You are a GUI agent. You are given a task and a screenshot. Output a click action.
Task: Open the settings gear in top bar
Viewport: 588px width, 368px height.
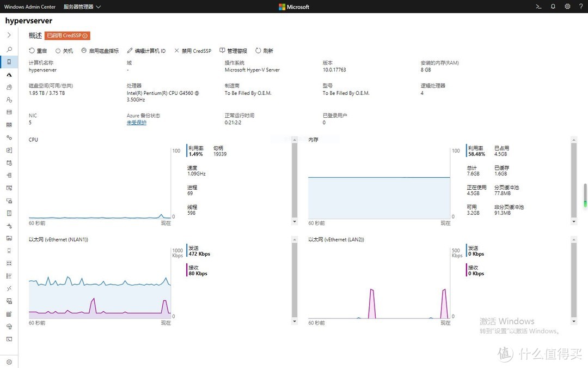[567, 7]
